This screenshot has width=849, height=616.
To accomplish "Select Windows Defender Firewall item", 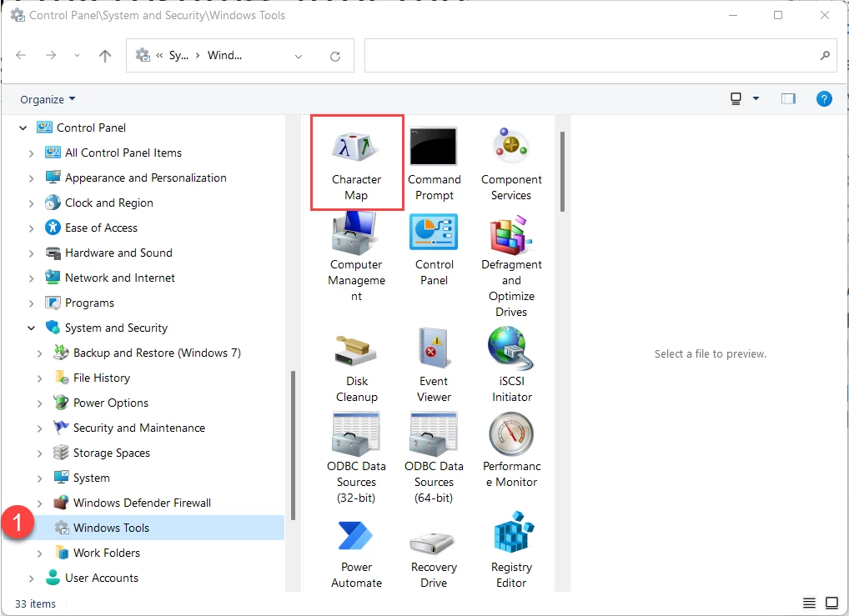I will pyautogui.click(x=142, y=503).
